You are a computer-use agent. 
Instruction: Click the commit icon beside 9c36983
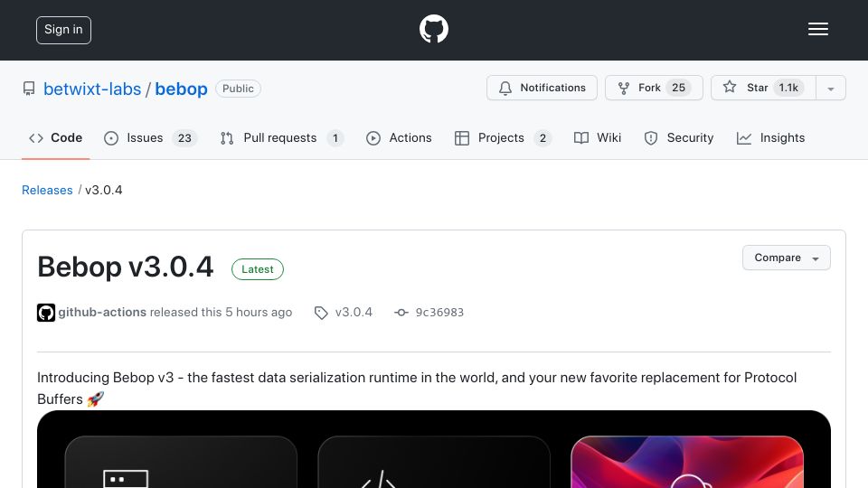coord(401,313)
